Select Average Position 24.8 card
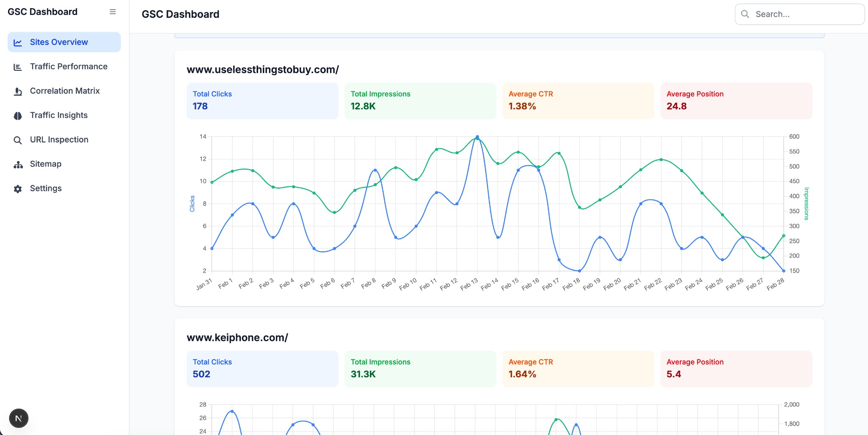Screen dimensions: 868x435 pos(736,101)
